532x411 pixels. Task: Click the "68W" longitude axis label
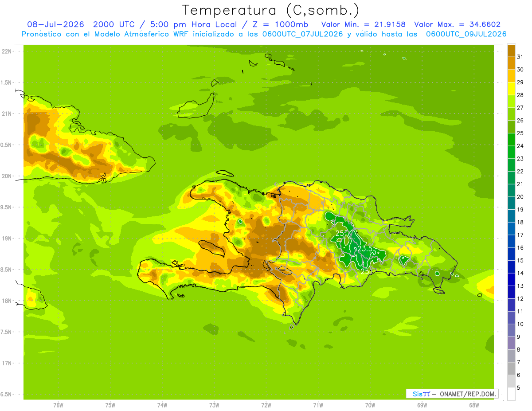point(474,405)
